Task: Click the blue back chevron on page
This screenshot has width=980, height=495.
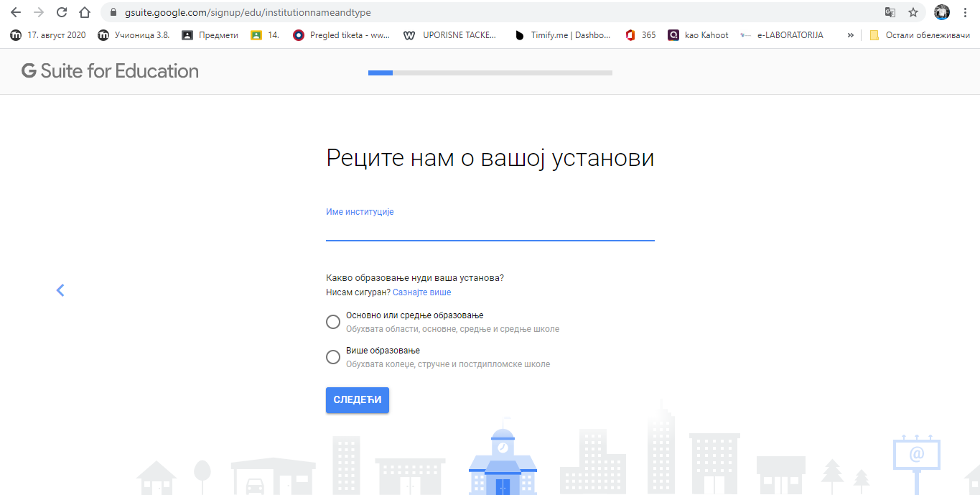Action: click(60, 290)
